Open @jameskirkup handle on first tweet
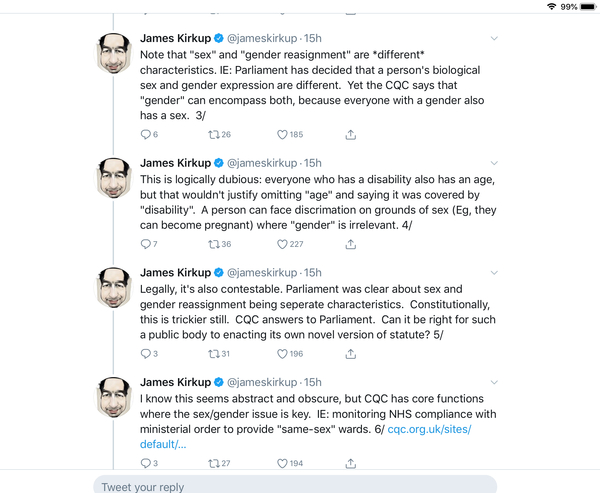This screenshot has height=493, width=600. (x=262, y=38)
